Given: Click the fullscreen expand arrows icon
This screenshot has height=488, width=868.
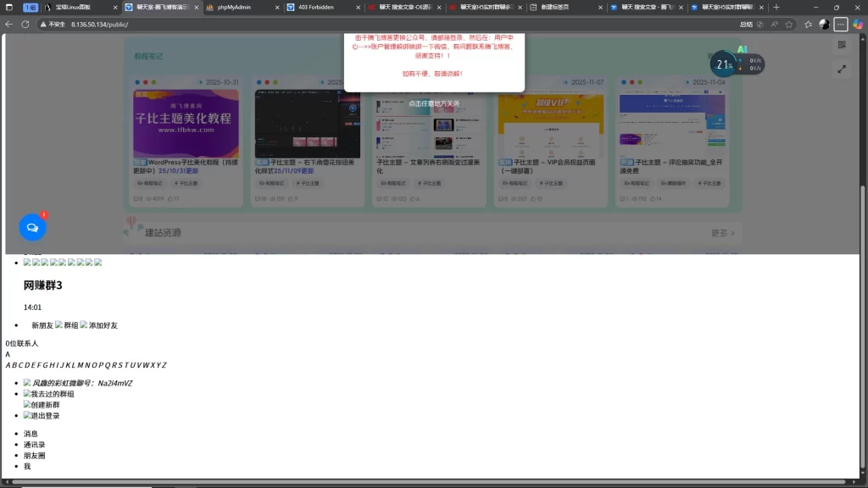Looking at the screenshot, I should click(842, 69).
